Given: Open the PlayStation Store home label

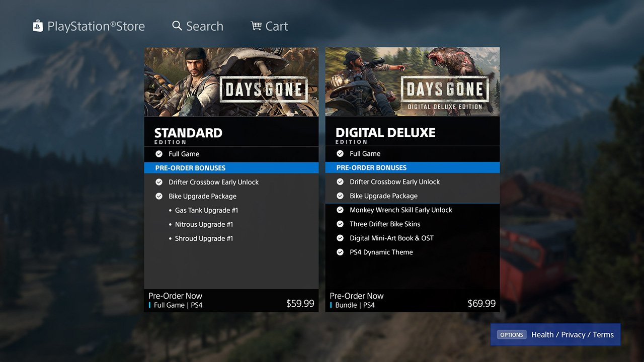Looking at the screenshot, I should tap(96, 26).
